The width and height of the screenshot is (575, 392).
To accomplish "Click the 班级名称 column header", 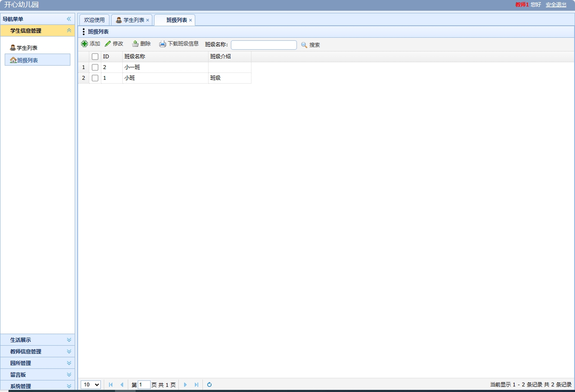I will pyautogui.click(x=165, y=57).
